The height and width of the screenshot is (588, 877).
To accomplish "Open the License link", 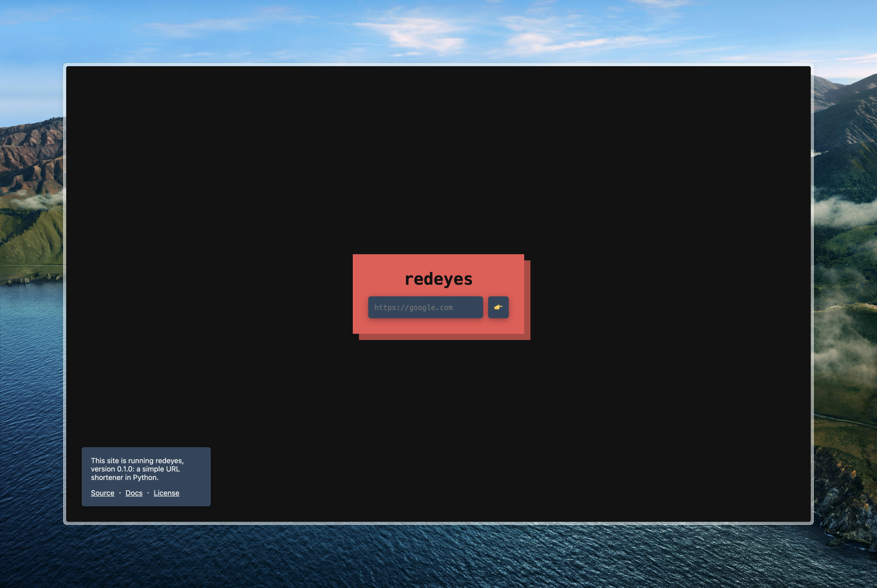I will click(166, 493).
